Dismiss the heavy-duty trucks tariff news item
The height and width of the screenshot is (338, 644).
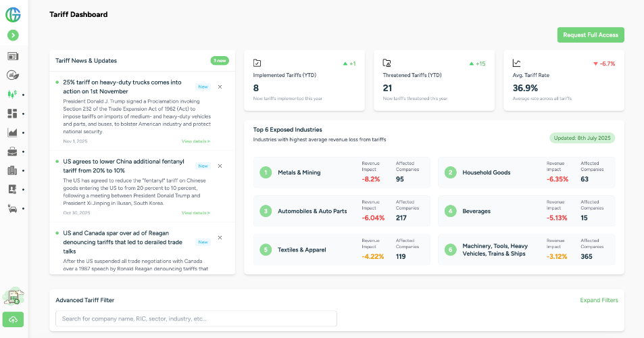pyautogui.click(x=220, y=87)
